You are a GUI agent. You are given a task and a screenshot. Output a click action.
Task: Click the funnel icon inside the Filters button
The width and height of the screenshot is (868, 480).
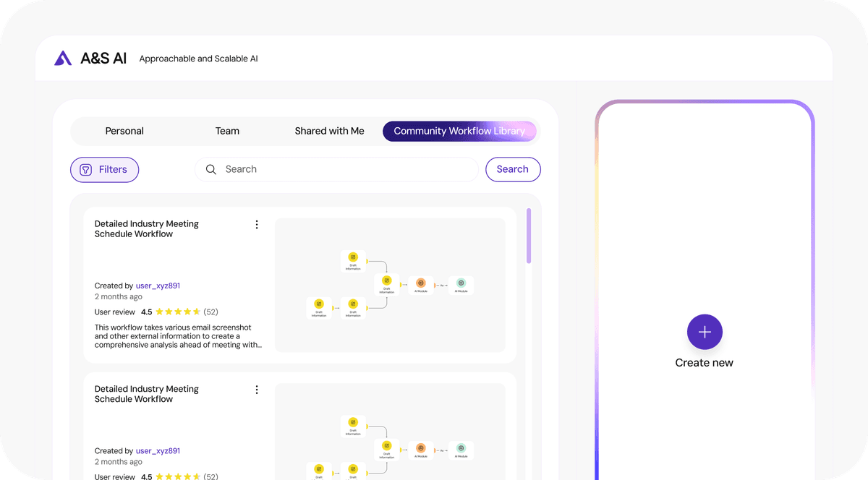[87, 169]
